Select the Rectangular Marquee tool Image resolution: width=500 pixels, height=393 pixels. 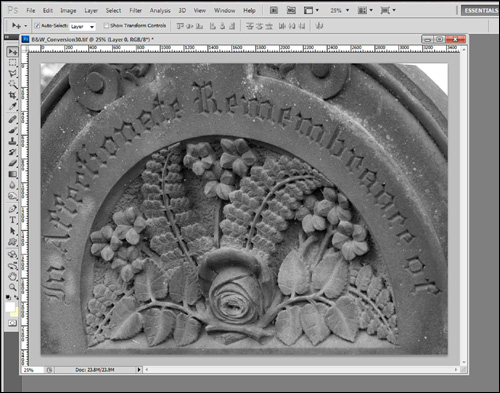click(x=13, y=63)
